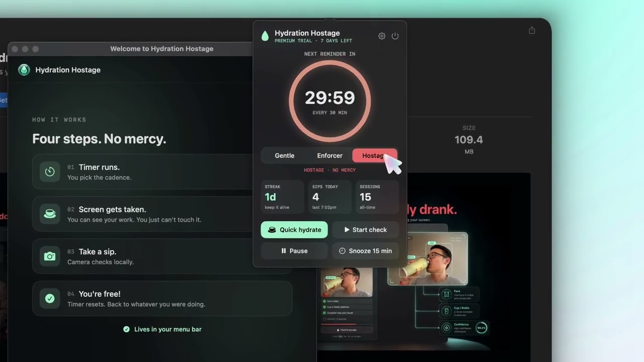Click the small drinking man thumbnail in preview
Screen dimensions: 644x362
pyautogui.click(x=347, y=281)
